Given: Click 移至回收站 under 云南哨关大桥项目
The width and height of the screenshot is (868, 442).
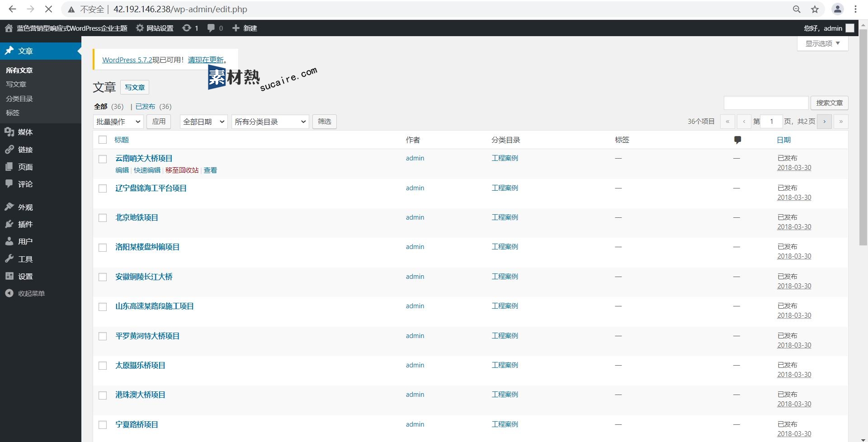Looking at the screenshot, I should tap(182, 170).
